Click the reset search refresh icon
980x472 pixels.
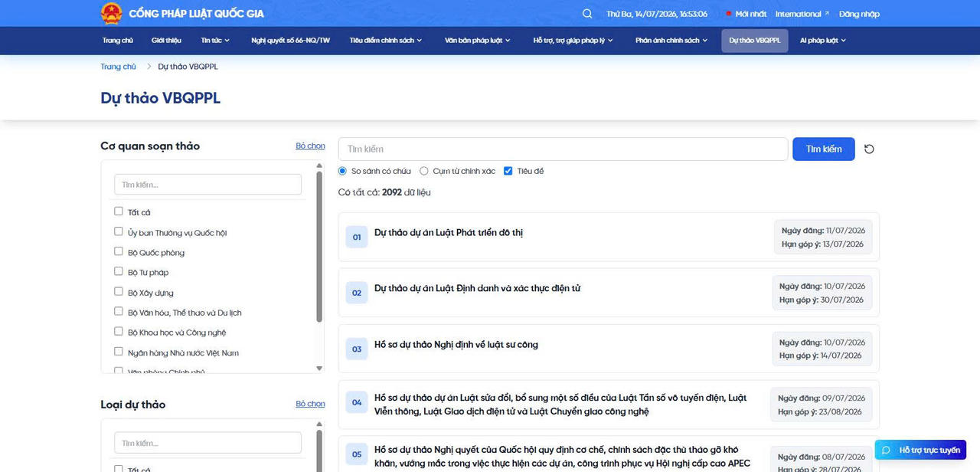[869, 149]
